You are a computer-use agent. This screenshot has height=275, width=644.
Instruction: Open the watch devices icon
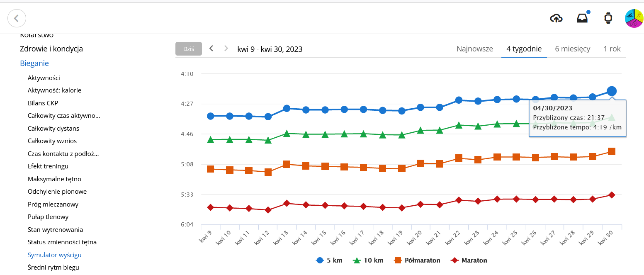pos(608,18)
